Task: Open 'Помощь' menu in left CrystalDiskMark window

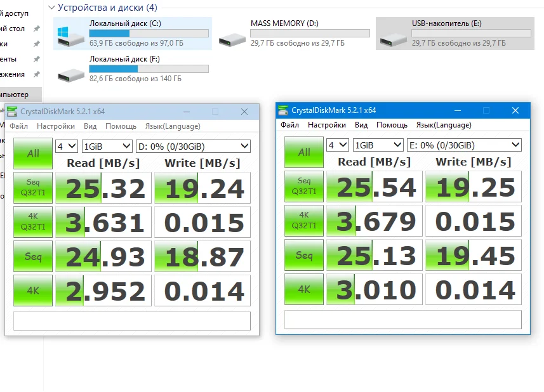Action: pyautogui.click(x=121, y=126)
